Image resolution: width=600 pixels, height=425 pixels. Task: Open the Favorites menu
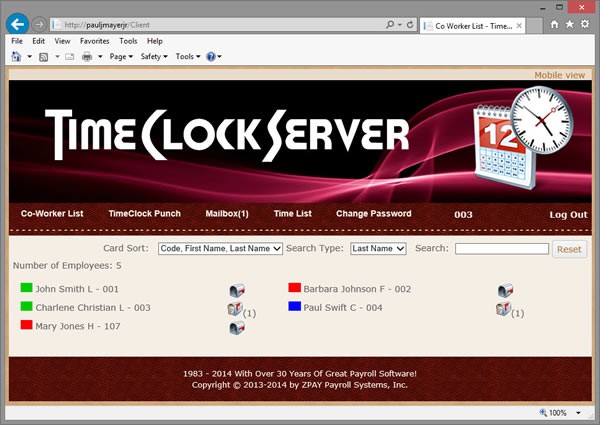(x=95, y=41)
